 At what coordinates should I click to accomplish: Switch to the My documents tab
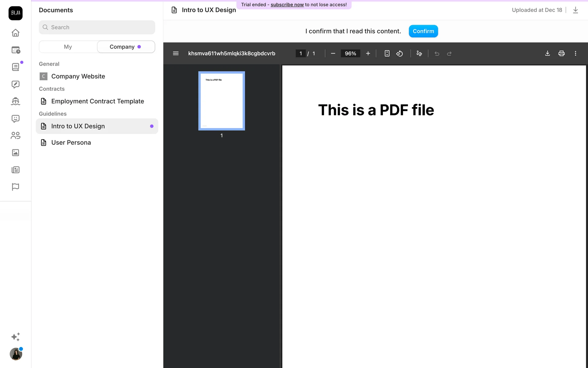click(68, 47)
